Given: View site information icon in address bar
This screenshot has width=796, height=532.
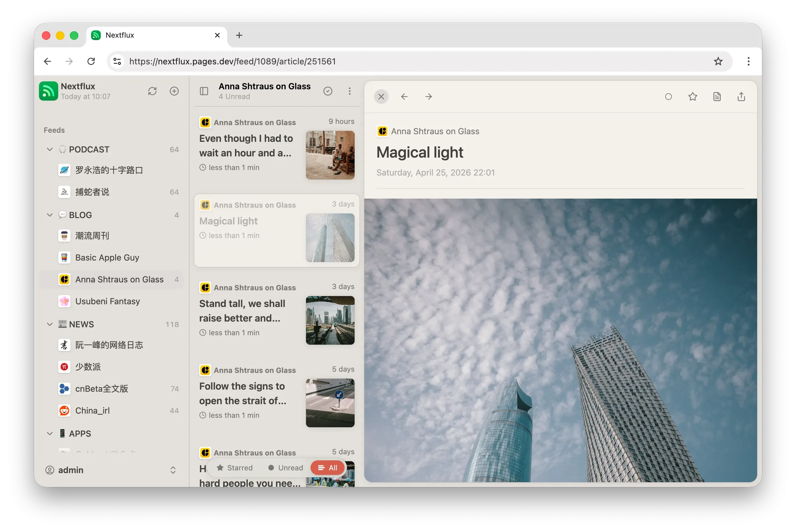Looking at the screenshot, I should [117, 61].
